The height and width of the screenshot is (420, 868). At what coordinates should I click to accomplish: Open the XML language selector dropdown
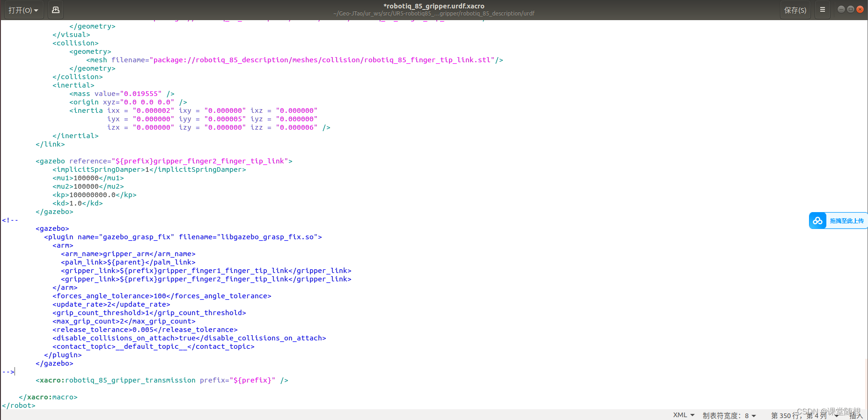(x=684, y=415)
